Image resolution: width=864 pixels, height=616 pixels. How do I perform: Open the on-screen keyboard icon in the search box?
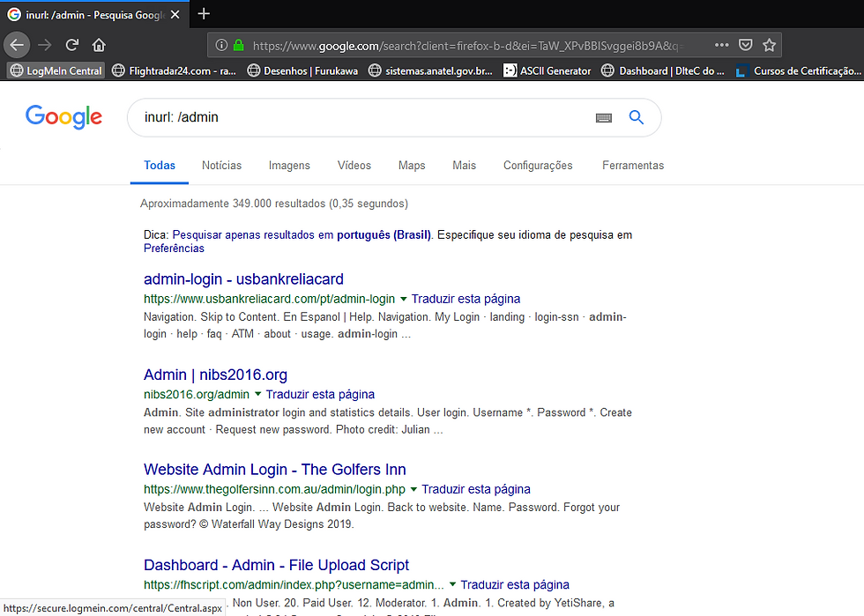(604, 117)
